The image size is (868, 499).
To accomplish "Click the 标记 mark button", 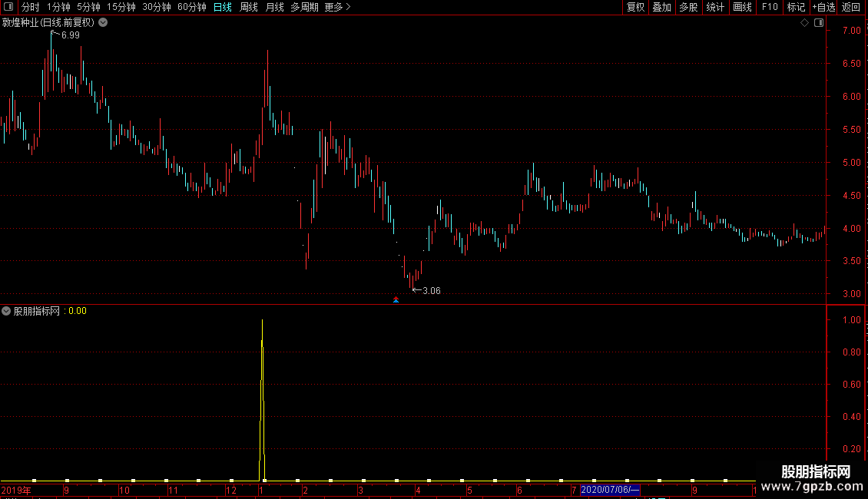I will click(796, 7).
